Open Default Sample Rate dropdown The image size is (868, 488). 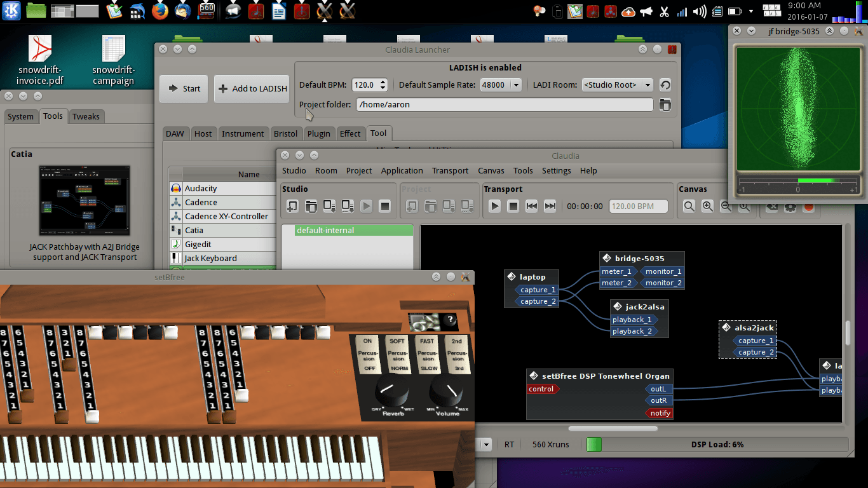tap(500, 85)
